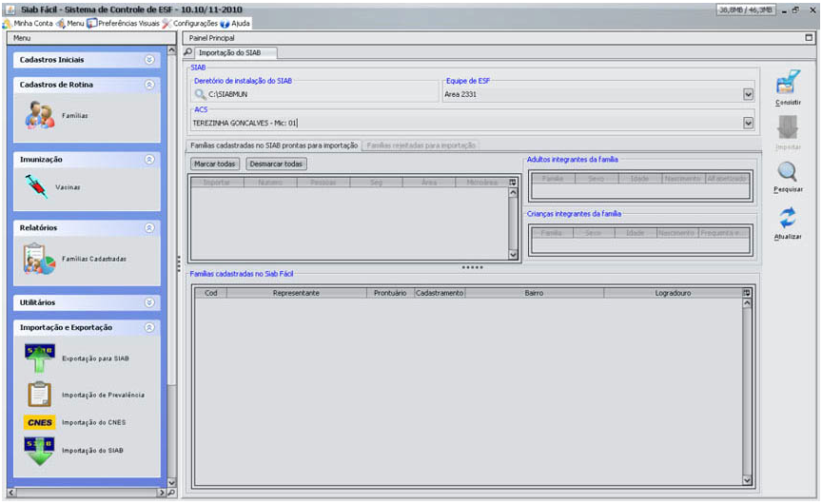Click Menu panel vertical scrollbar down arrow
Image resolution: width=822 pixels, height=504 pixels.
pos(171,482)
